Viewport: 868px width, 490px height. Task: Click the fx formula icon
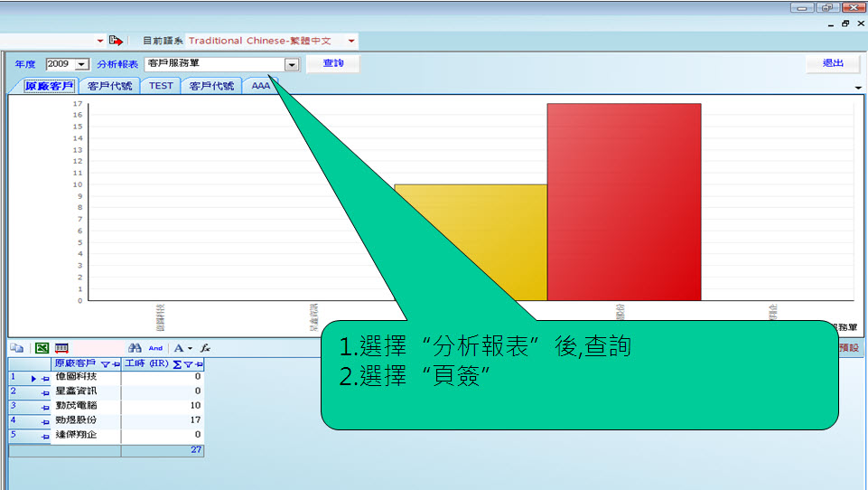click(205, 347)
